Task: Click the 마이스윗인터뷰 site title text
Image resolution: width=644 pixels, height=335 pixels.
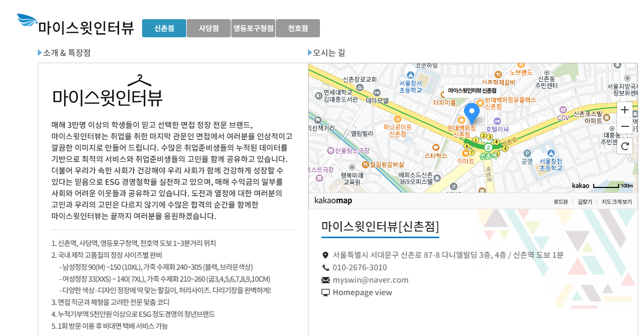Action: (x=86, y=28)
